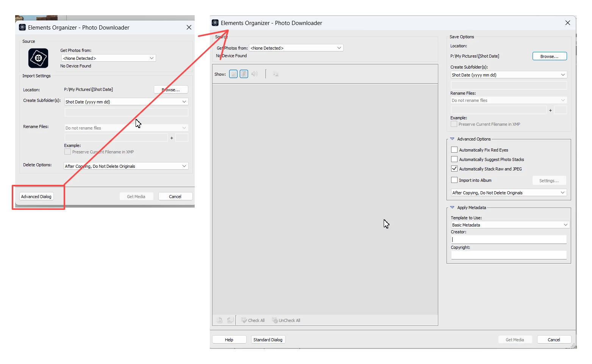
Task: Toggle Show Images filter icon
Action: [x=233, y=74]
